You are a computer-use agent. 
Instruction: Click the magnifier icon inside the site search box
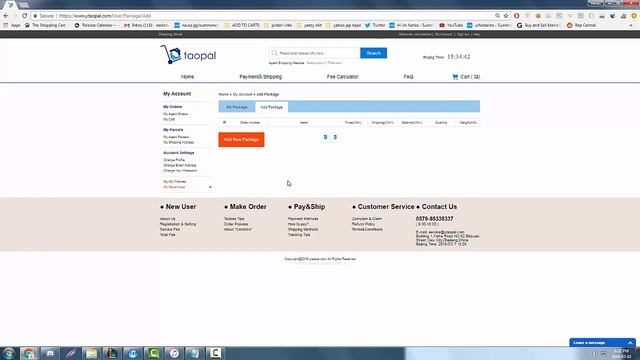[275, 53]
